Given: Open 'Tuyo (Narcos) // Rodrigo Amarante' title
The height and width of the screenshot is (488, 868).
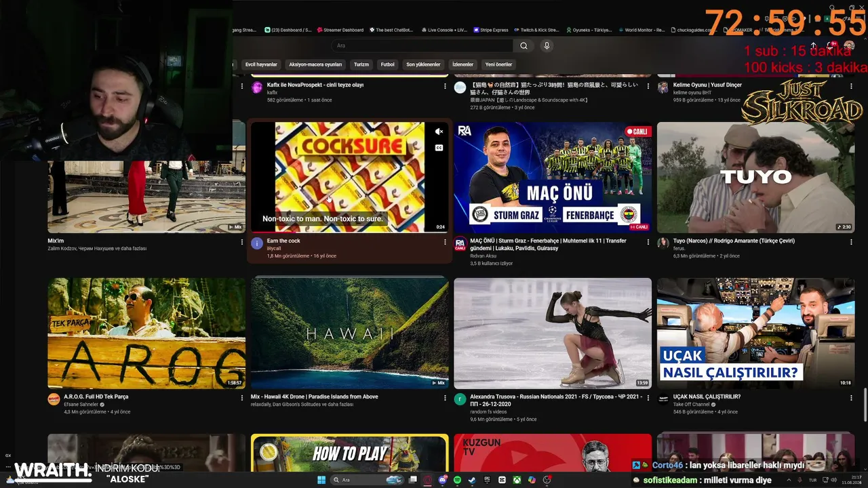Looking at the screenshot, I should [x=734, y=241].
